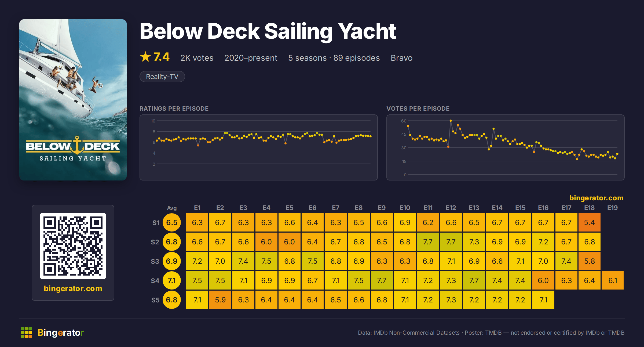Viewport: 644px width, 347px height.
Task: Click the S3 average 6.9 circle
Action: click(172, 261)
